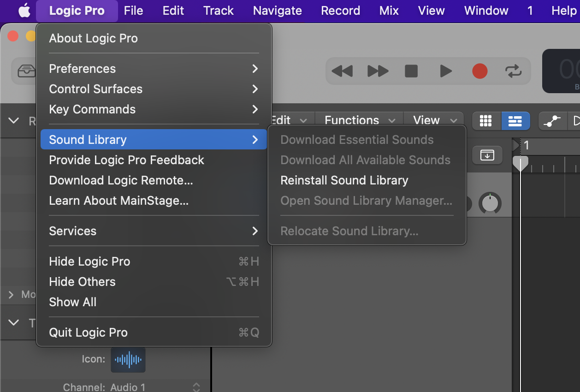Start recording with the red Record button

coord(480,71)
